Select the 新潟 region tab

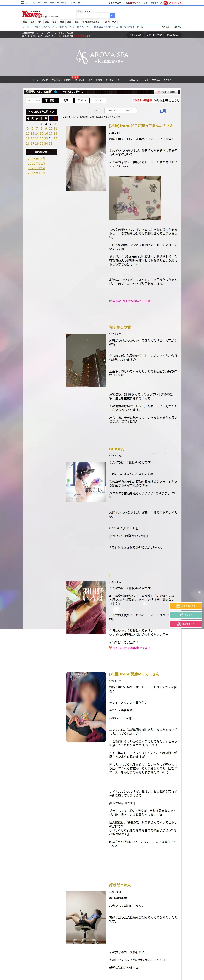point(62,22)
